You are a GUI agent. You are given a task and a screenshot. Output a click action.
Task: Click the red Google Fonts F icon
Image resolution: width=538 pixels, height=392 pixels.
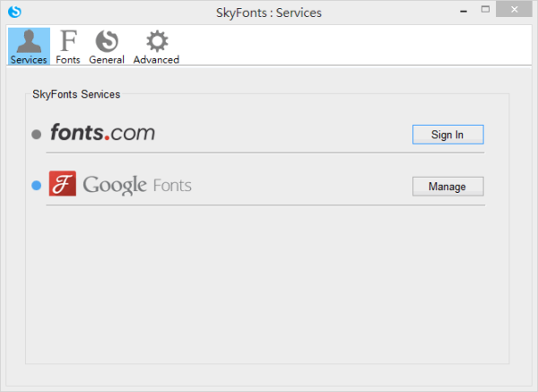pyautogui.click(x=62, y=185)
